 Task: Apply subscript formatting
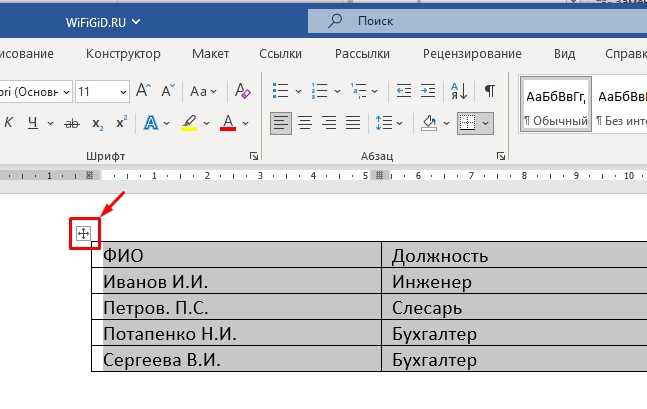click(x=97, y=123)
